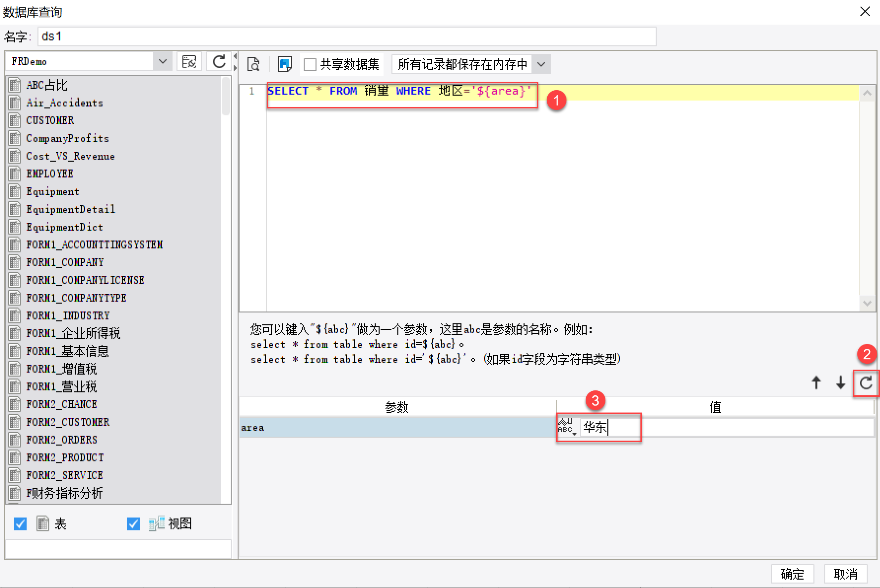Click the 取消 button

(845, 574)
